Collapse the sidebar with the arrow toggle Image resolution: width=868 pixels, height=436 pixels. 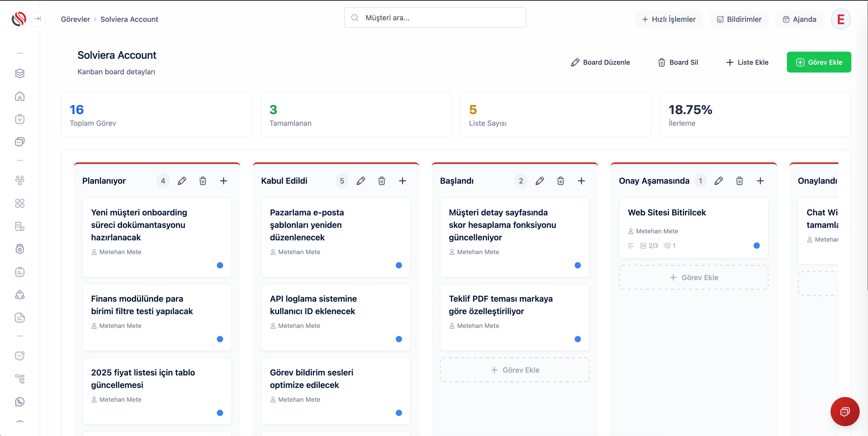(38, 19)
